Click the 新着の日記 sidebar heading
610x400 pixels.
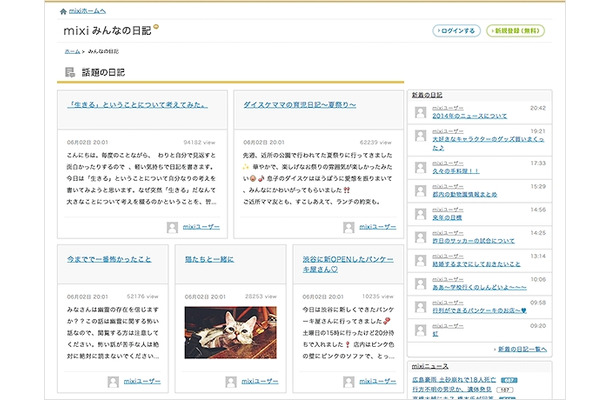tap(427, 95)
